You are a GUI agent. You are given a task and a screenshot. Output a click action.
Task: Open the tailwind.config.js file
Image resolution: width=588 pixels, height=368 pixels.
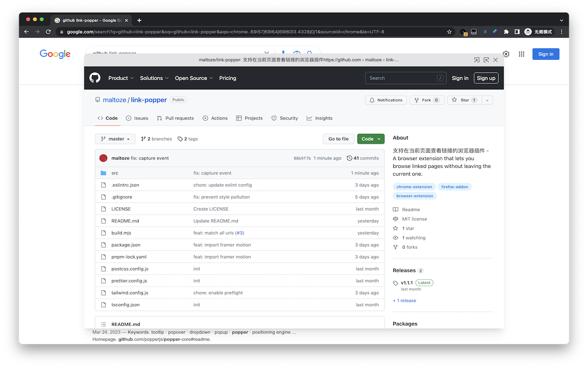point(130,293)
